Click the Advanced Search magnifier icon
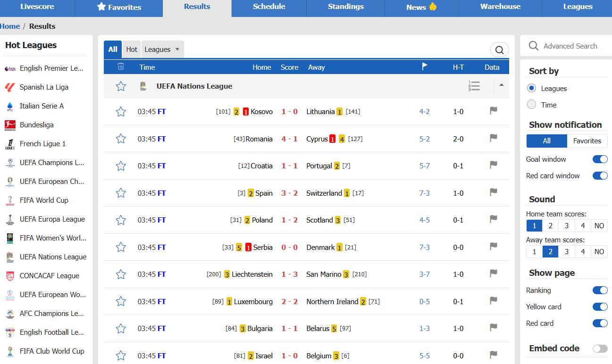The image size is (612, 364). pos(534,46)
